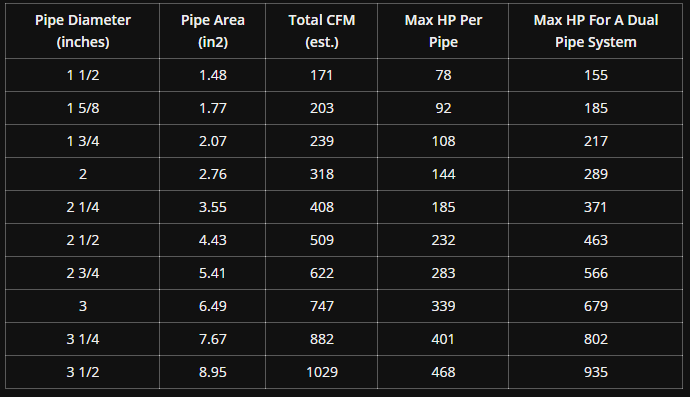The width and height of the screenshot is (690, 397).
Task: Click the 1029 total CFM cell
Action: pos(322,372)
